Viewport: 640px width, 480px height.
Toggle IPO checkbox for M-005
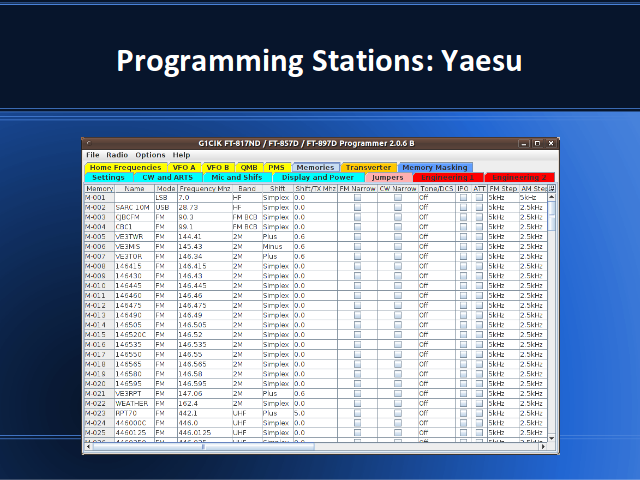click(463, 237)
